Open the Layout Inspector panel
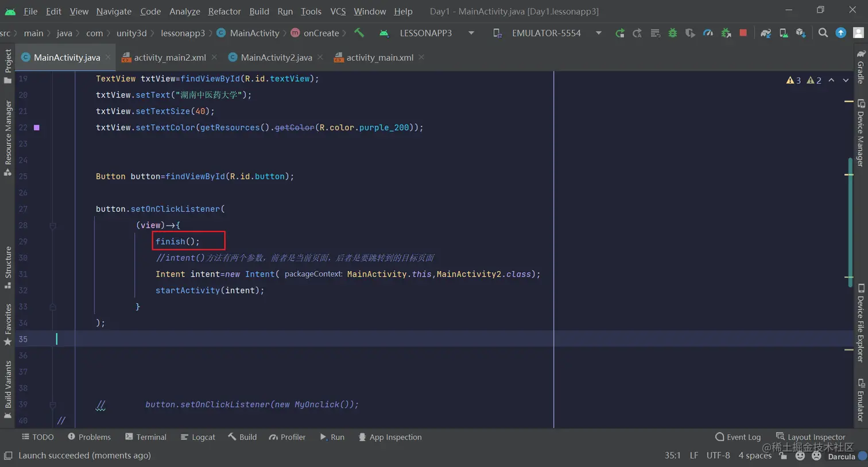This screenshot has height=467, width=868. point(811,437)
